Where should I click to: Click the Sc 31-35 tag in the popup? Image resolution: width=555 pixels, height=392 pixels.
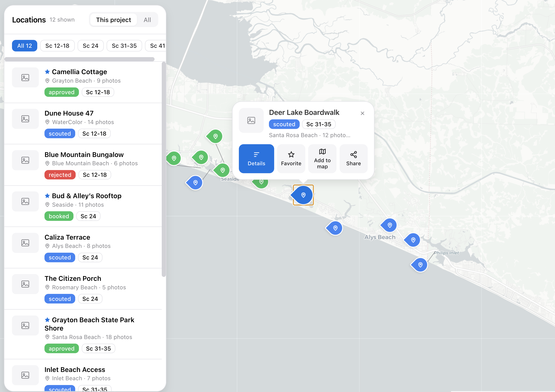tap(319, 124)
